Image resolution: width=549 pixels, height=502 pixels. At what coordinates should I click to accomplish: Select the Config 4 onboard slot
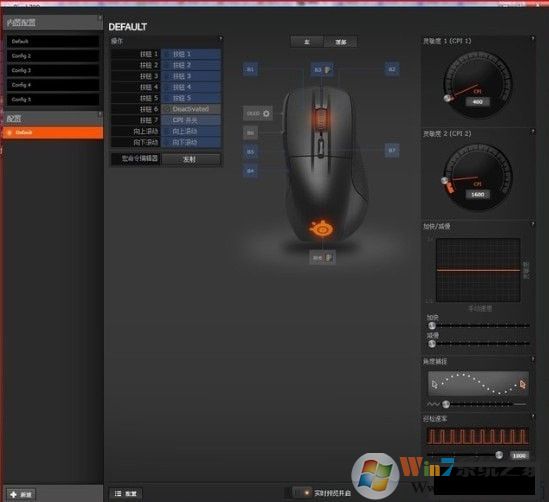tap(53, 85)
